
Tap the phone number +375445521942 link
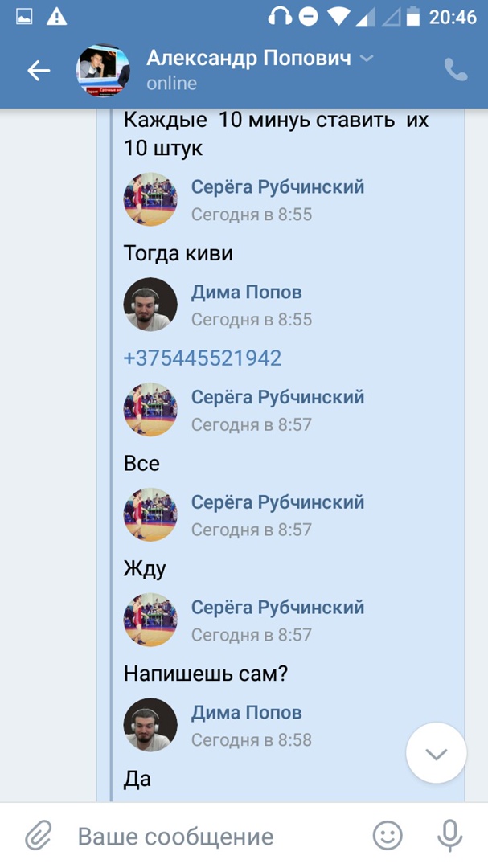pos(203,358)
